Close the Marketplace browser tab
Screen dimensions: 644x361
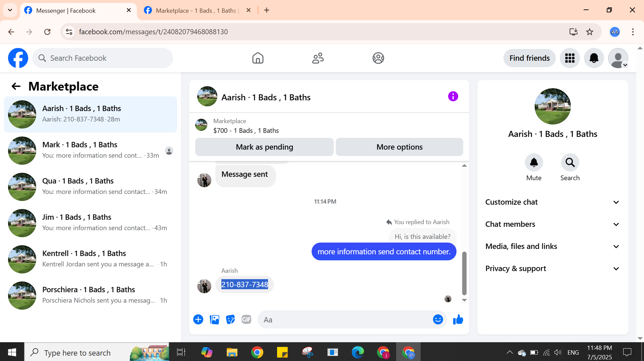(x=249, y=10)
